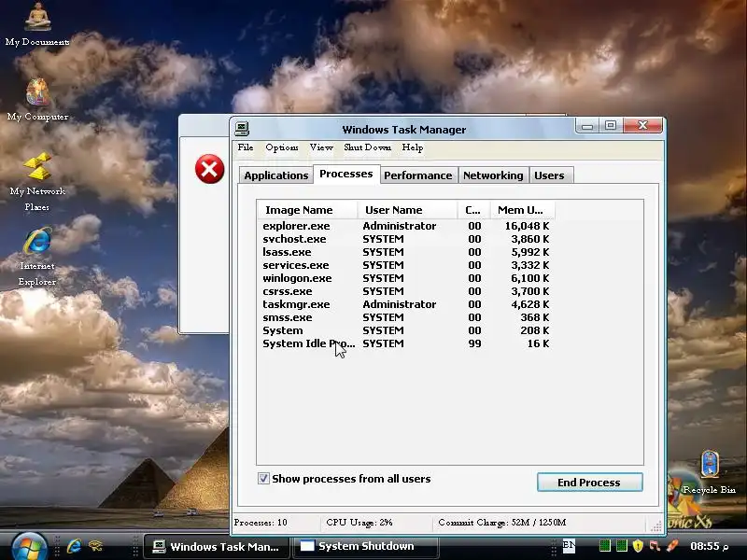Screen dimensions: 747x560
Task: Select the explorer.exe process row
Action: point(406,226)
